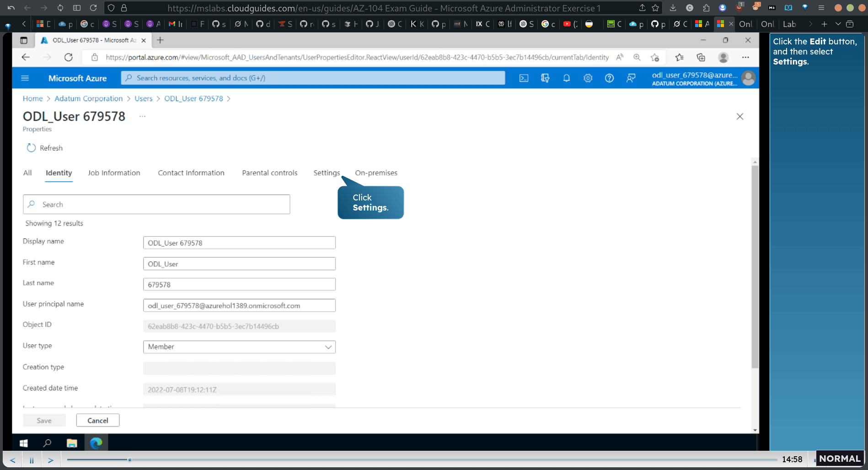Click the properties vertical scrollbar
The width and height of the screenshot is (868, 470).
click(x=755, y=266)
